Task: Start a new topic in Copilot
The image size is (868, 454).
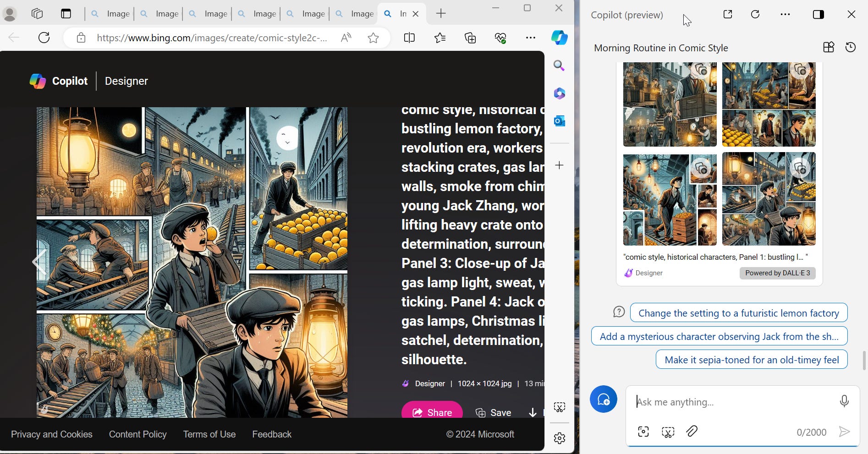Action: pyautogui.click(x=603, y=399)
